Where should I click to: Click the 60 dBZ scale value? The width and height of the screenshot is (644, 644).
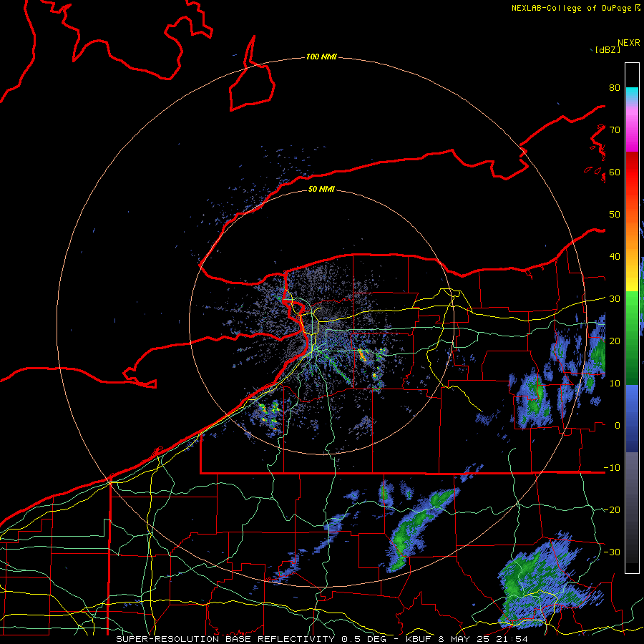pos(615,172)
